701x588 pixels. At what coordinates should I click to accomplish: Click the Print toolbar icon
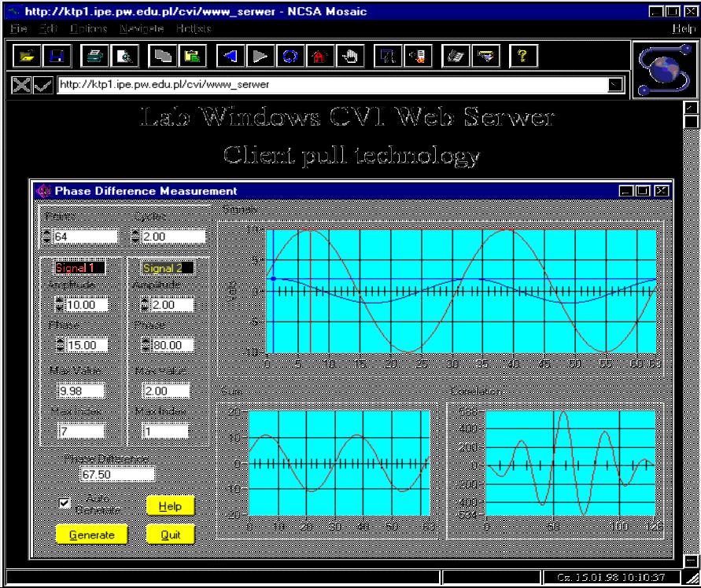click(94, 57)
